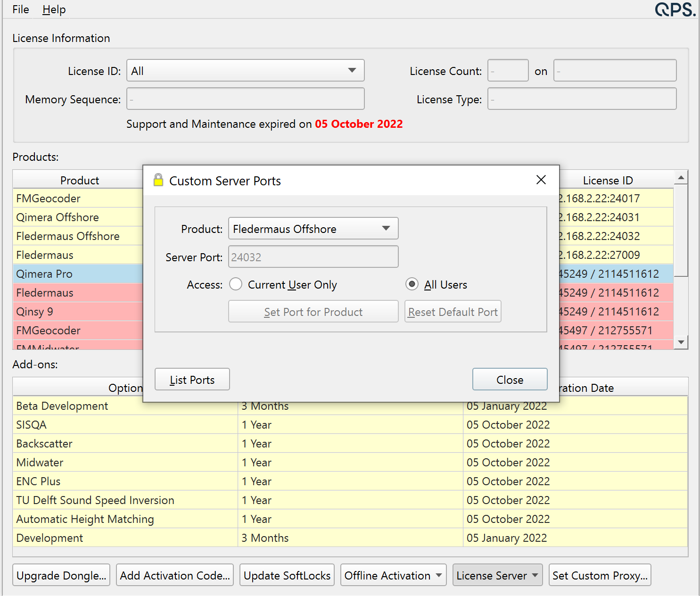Image resolution: width=700 pixels, height=596 pixels.
Task: Click the lock icon in Custom Server Ports title
Action: pyautogui.click(x=158, y=180)
